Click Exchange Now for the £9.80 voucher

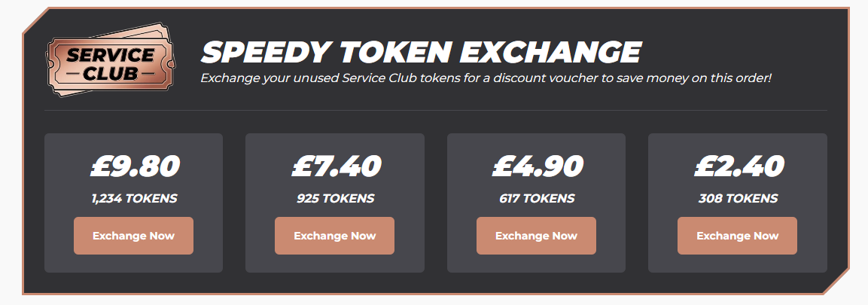pyautogui.click(x=133, y=236)
